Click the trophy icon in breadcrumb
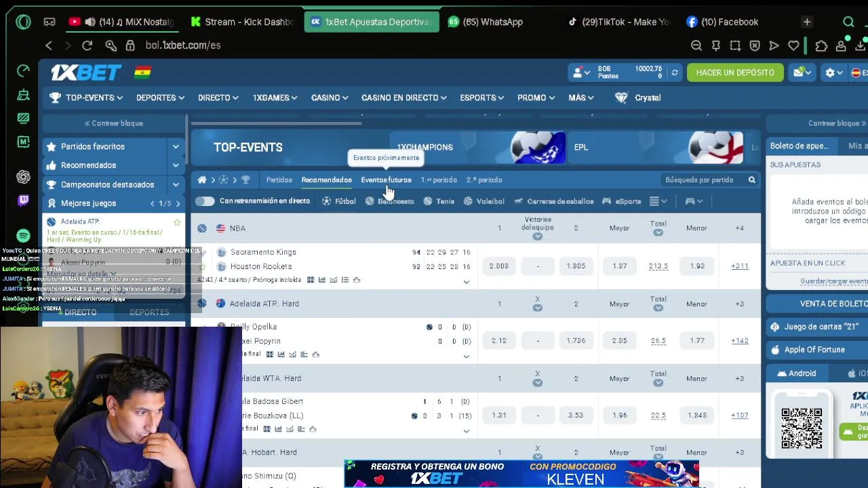Screen dimensions: 868x488 coord(245,180)
